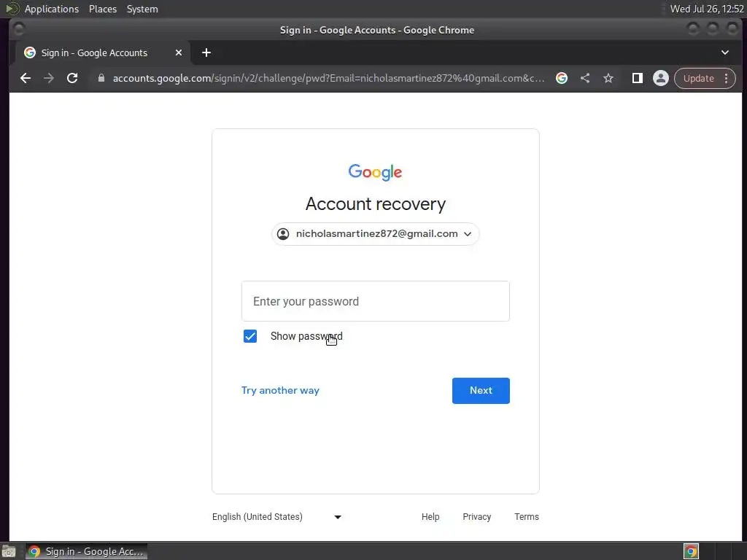Click the desktop logo icon next to Applications
This screenshot has width=747, height=560.
(12, 9)
